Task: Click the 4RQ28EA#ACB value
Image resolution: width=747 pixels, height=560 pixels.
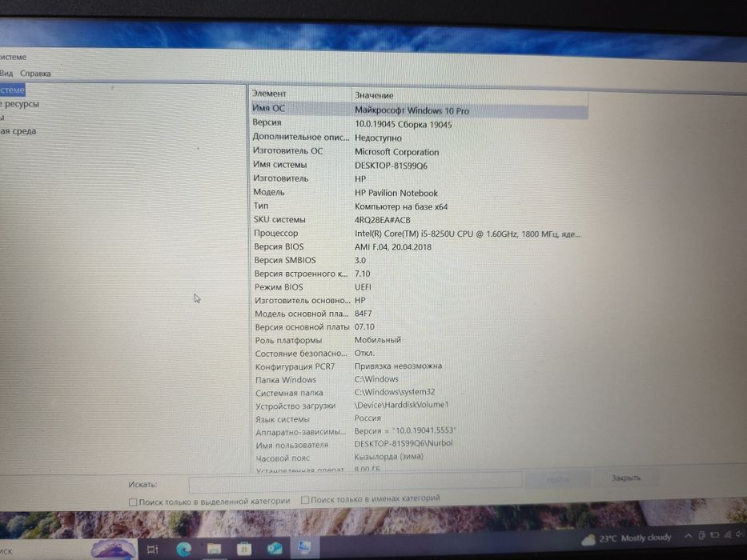Action: pos(382,220)
